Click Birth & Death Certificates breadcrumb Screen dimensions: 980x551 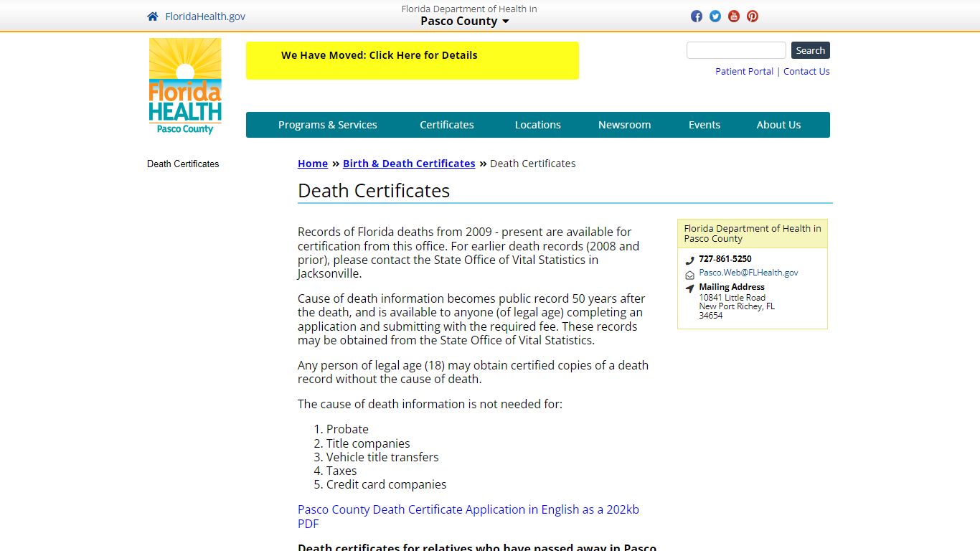click(409, 164)
